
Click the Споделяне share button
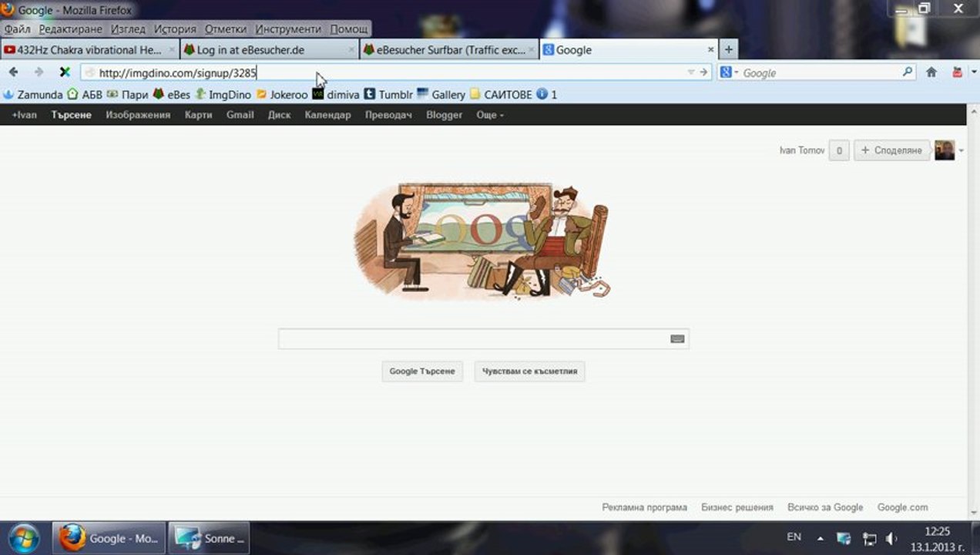click(891, 150)
